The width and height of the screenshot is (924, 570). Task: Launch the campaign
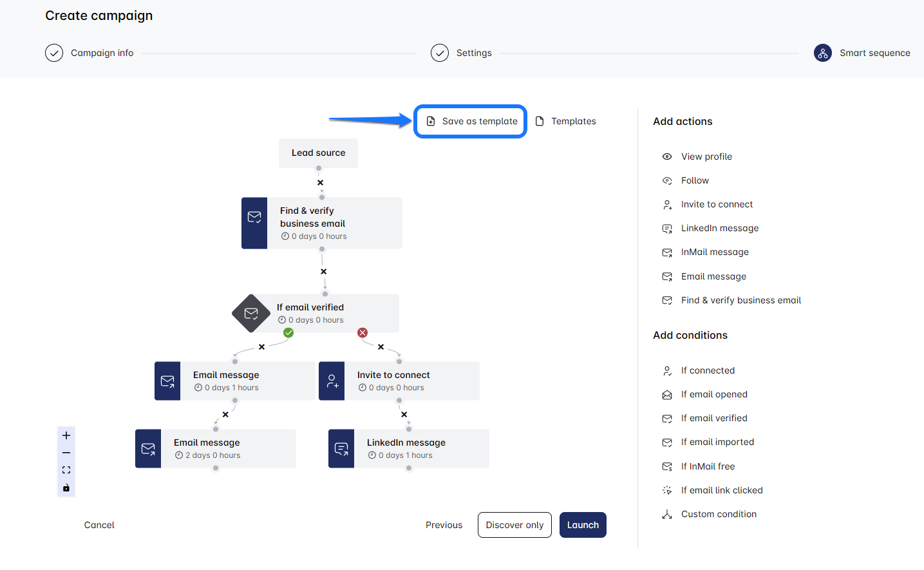pyautogui.click(x=583, y=525)
